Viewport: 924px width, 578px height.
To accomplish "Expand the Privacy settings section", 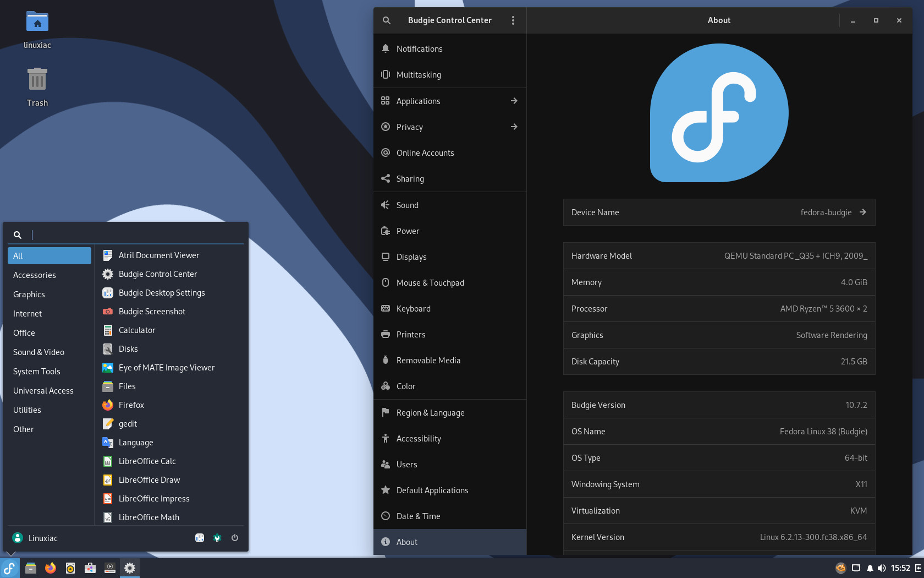I will tap(450, 127).
